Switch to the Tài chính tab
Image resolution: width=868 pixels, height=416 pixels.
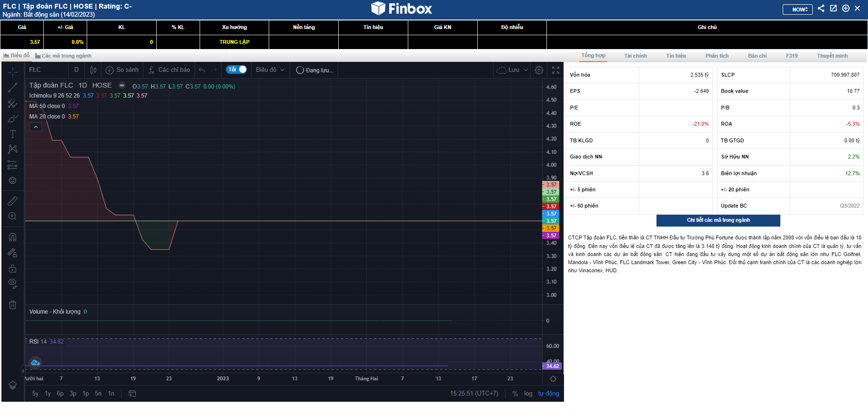[x=636, y=56]
